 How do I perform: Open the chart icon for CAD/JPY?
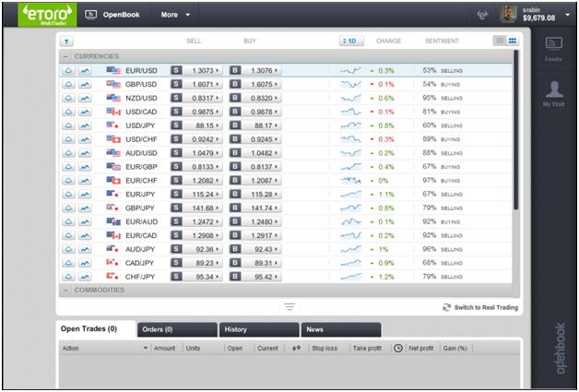85,263
